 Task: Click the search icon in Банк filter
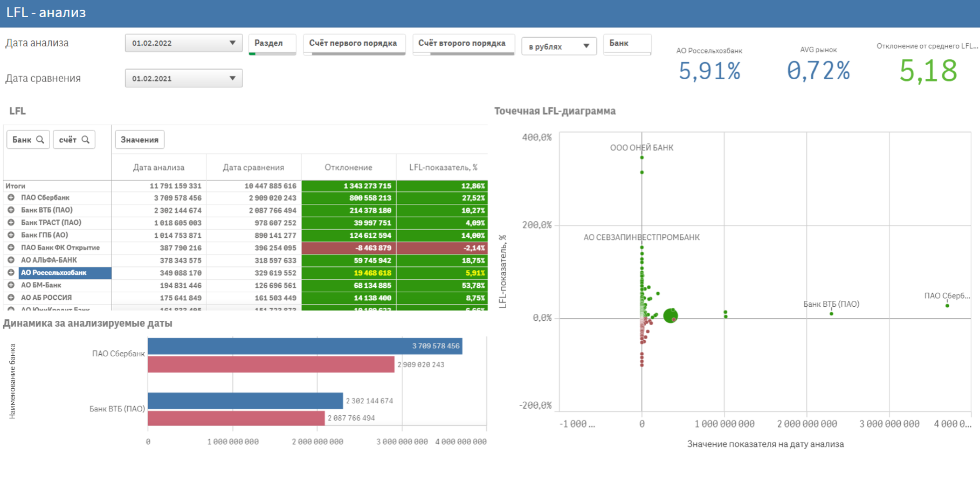40,140
